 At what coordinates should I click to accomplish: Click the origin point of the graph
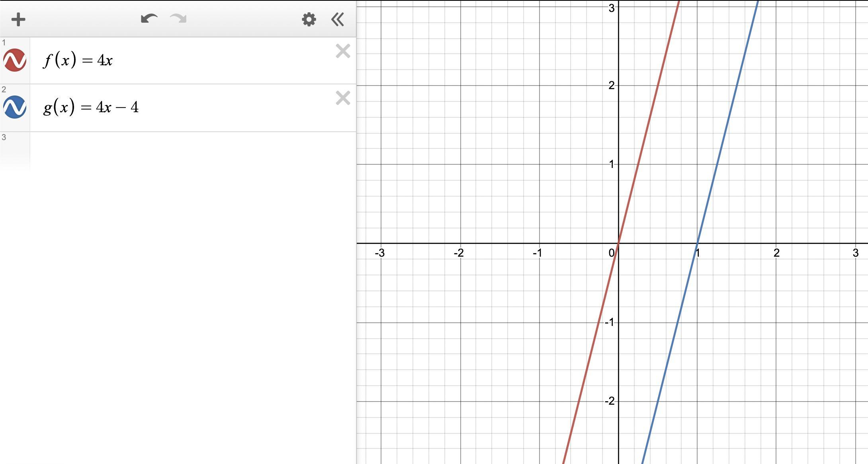coord(618,243)
